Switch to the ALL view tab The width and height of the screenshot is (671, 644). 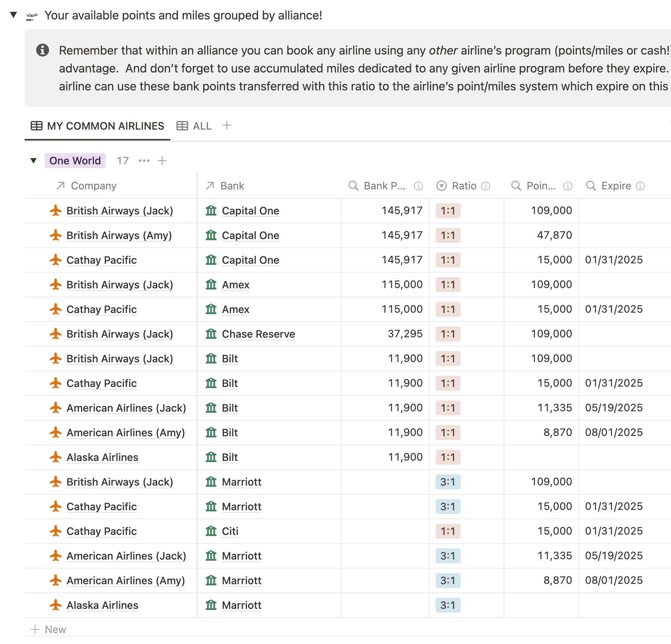(194, 126)
